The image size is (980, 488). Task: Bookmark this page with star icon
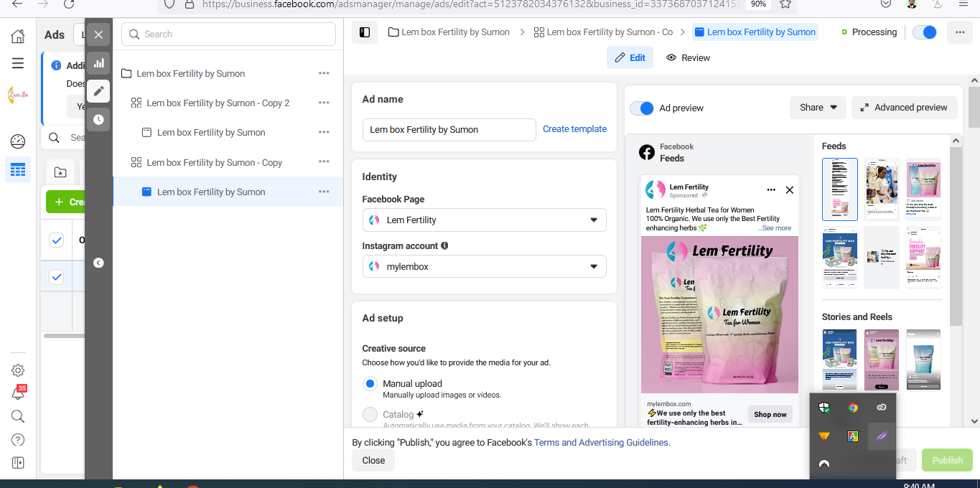point(785,4)
